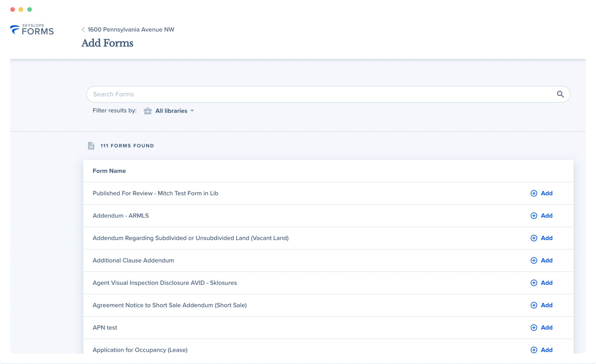Screen dimensions: 596x364
Task: Click the document icon beside 111 FORMS FOUND
Action: point(91,146)
